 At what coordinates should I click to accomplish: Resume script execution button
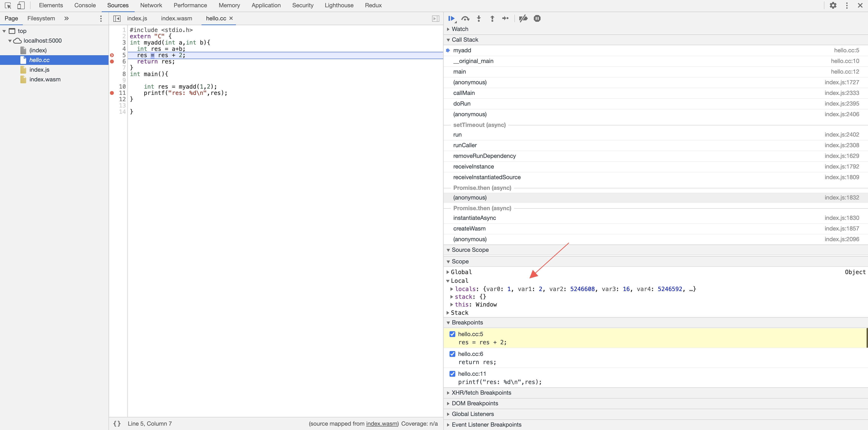pos(451,18)
